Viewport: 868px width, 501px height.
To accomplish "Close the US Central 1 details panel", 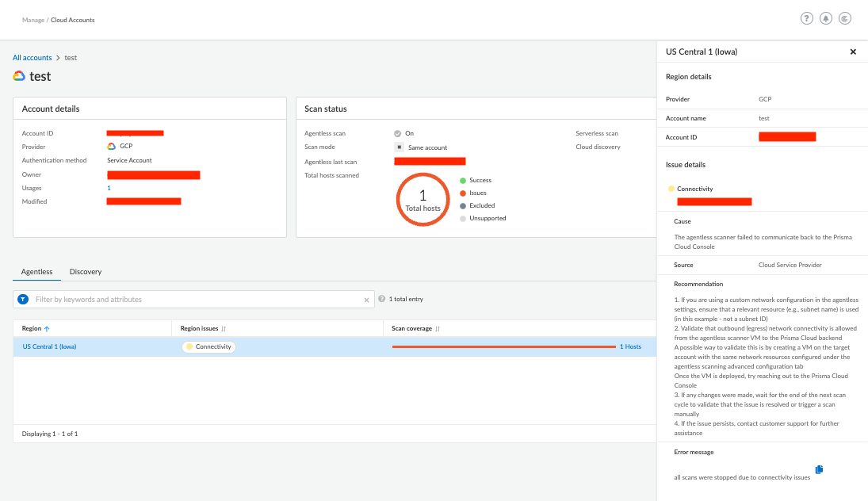I will pos(853,52).
